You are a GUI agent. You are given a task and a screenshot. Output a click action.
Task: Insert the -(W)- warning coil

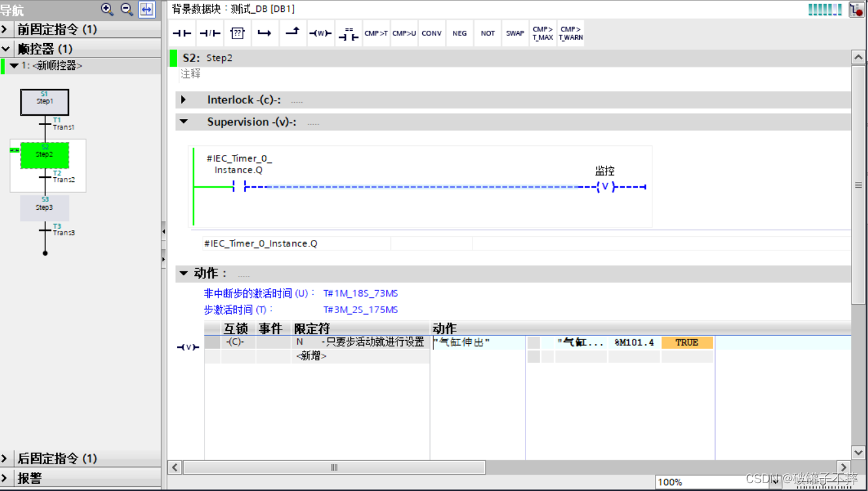point(320,33)
